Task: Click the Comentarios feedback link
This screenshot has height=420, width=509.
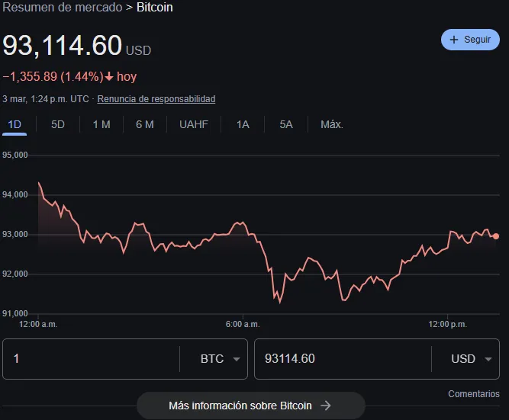Action: [x=474, y=394]
